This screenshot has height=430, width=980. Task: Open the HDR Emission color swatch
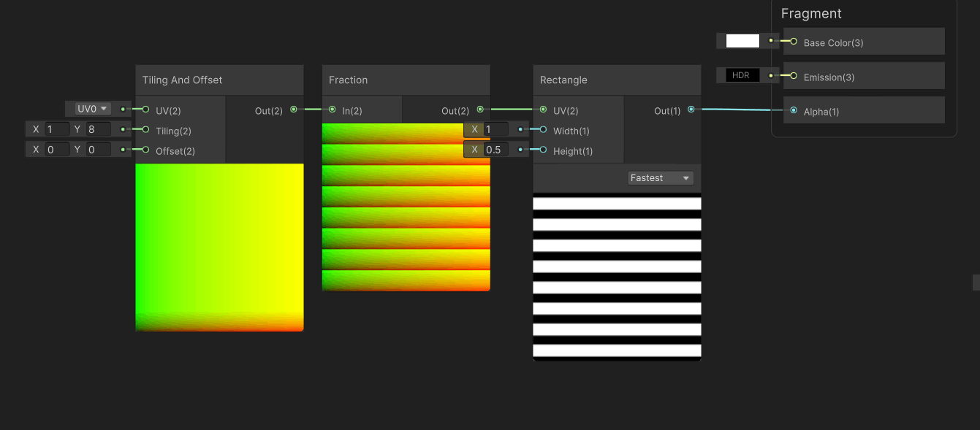(742, 75)
